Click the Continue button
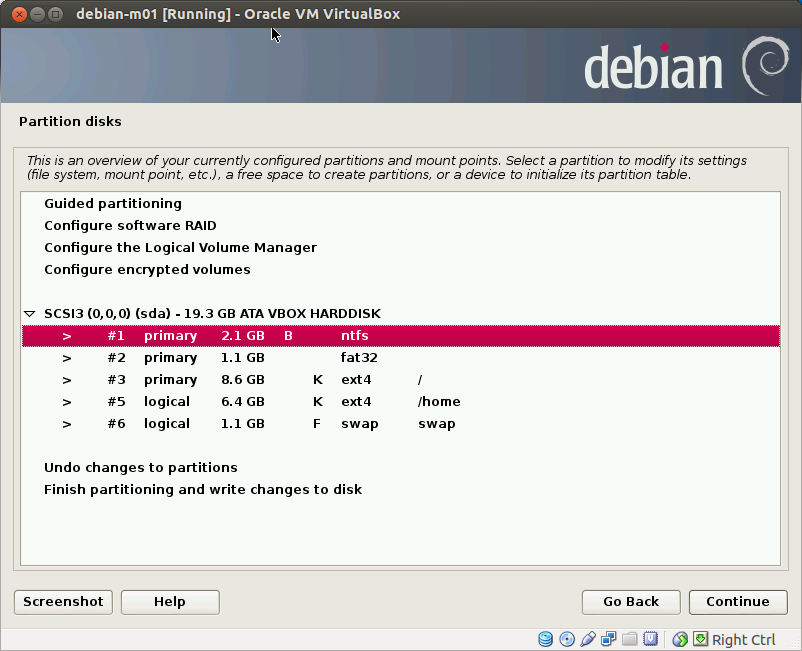Image resolution: width=802 pixels, height=651 pixels. pyautogui.click(x=738, y=602)
